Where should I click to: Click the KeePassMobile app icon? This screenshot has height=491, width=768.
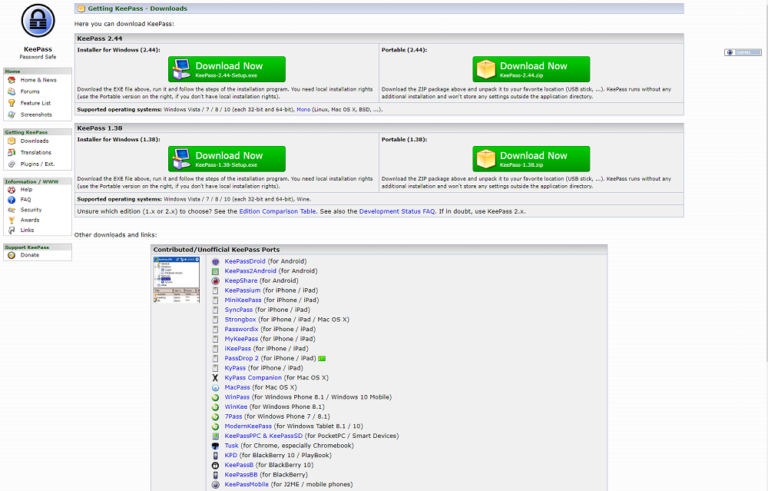click(215, 485)
